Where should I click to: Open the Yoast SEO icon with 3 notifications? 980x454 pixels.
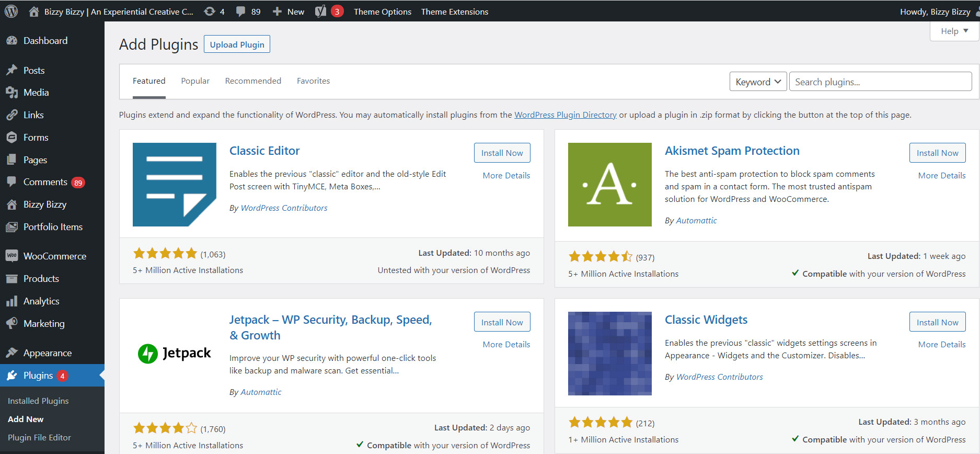coord(329,11)
